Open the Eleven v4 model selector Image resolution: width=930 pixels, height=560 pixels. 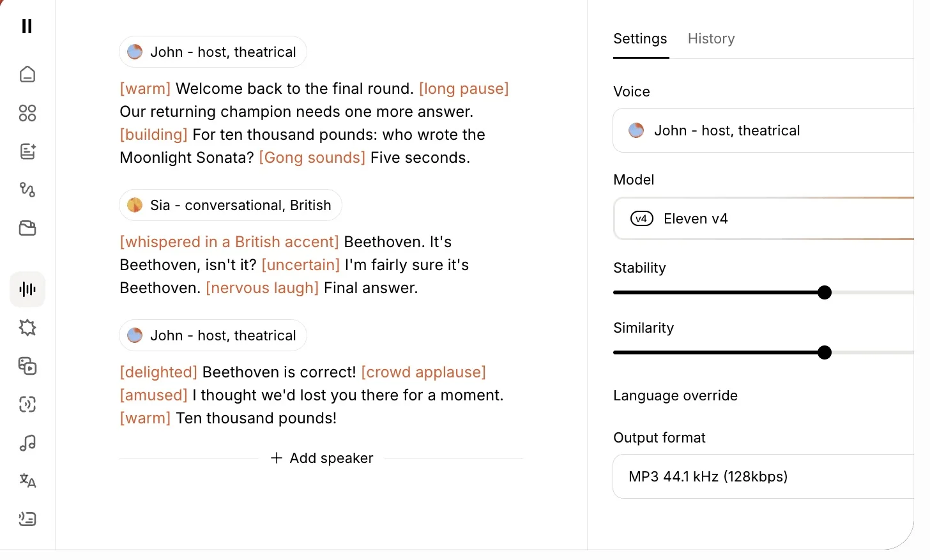[763, 218]
